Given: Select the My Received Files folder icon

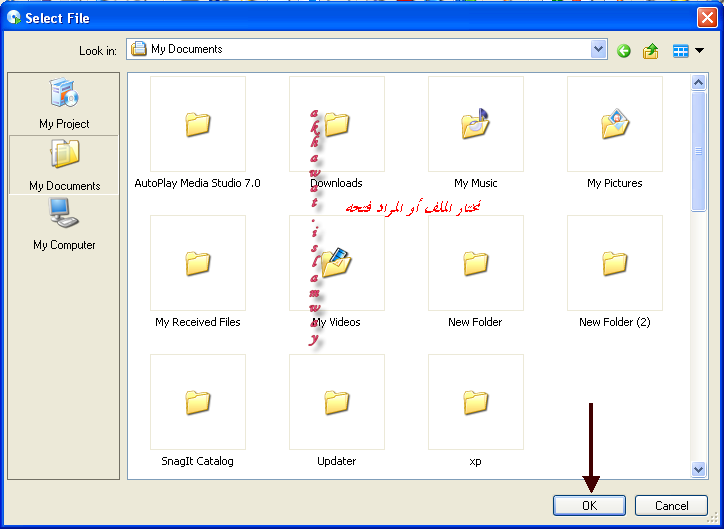Looking at the screenshot, I should [198, 263].
